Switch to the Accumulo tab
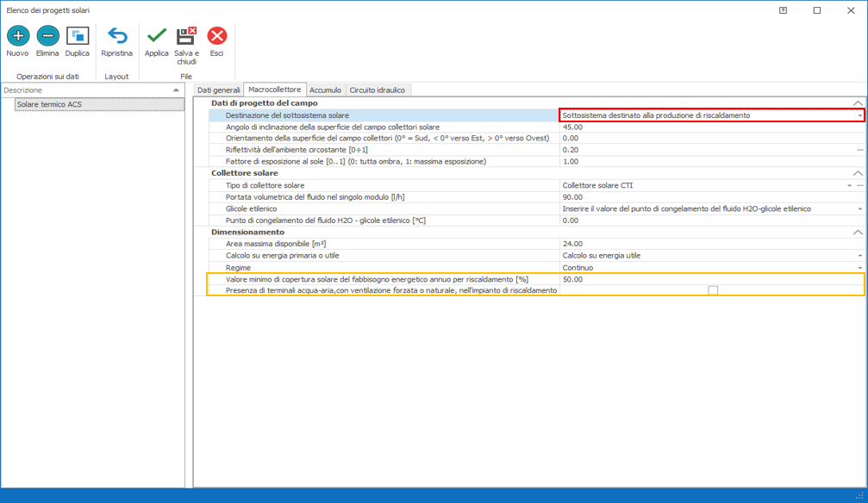The height and width of the screenshot is (503, 868). (x=325, y=90)
